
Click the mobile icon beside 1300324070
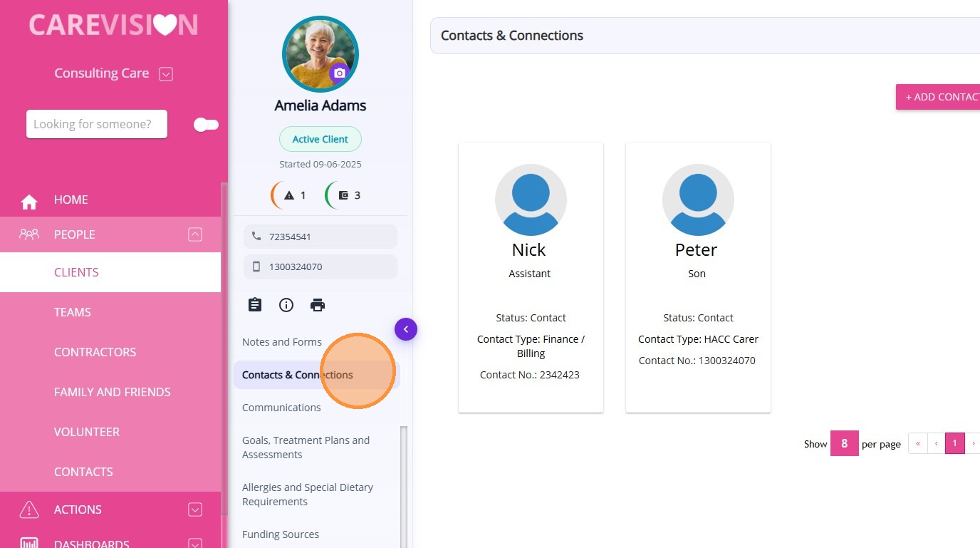(x=256, y=267)
